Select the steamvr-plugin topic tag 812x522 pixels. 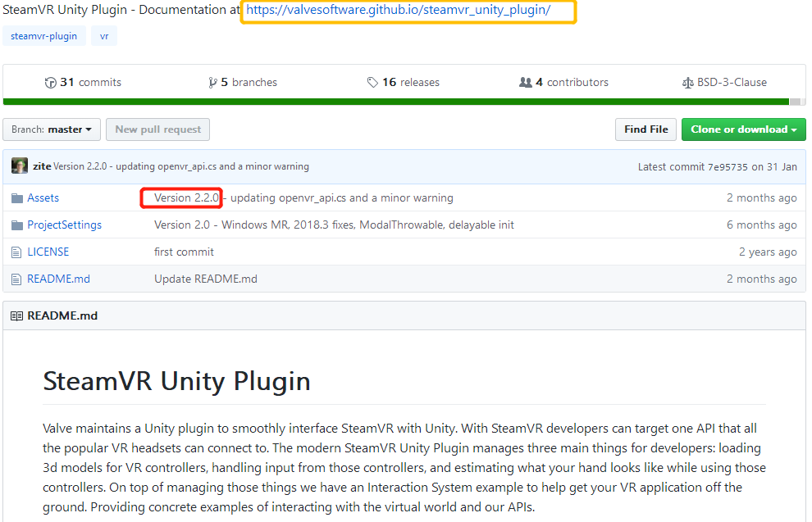pos(44,36)
